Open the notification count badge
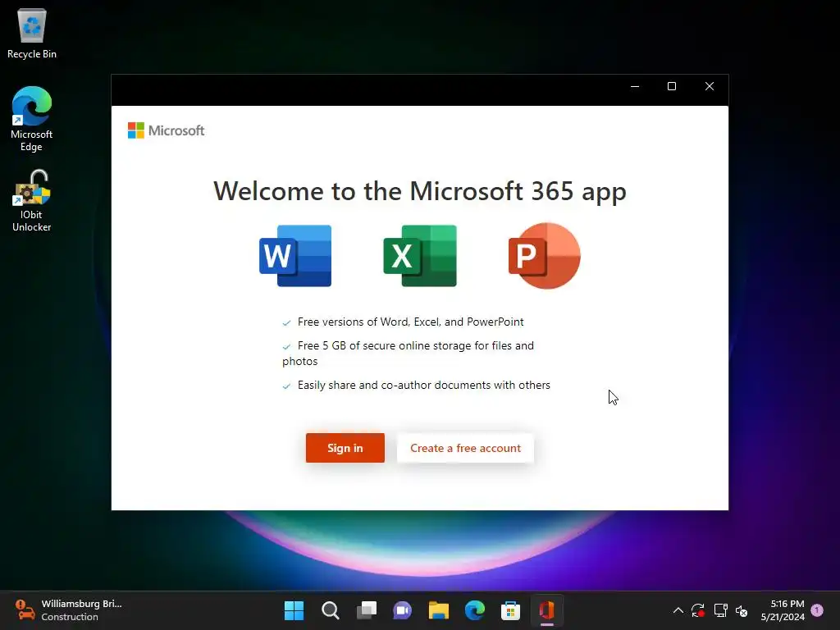Image resolution: width=840 pixels, height=630 pixels. (x=817, y=609)
